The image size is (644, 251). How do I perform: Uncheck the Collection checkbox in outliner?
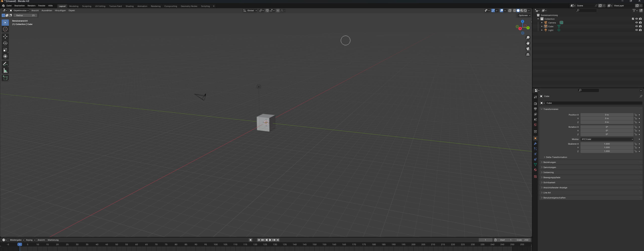click(633, 19)
